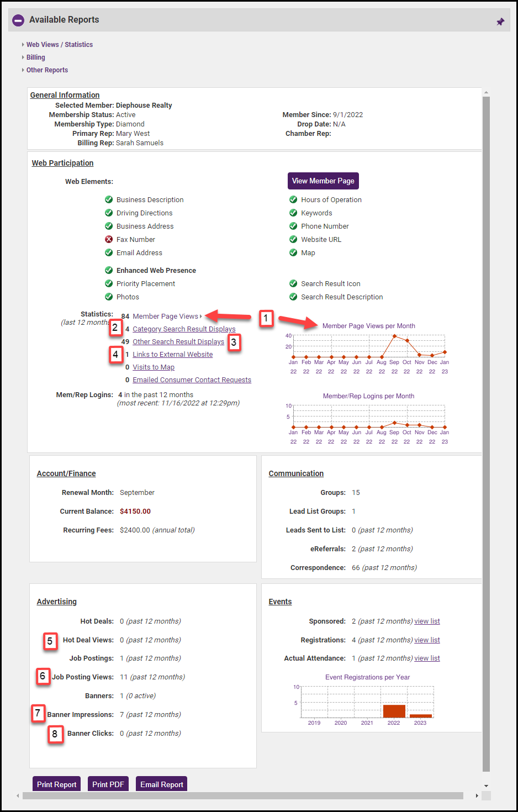Viewport: 518px width, 812px height.
Task: Collapse the Available Reports panel
Action: point(18,20)
